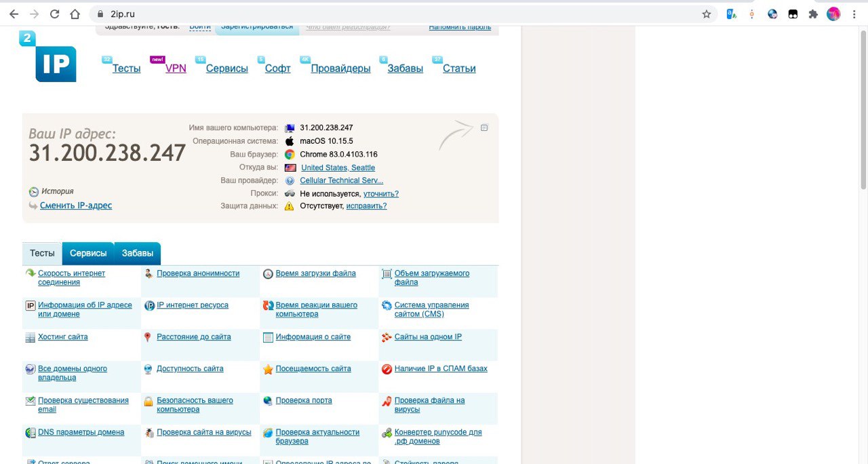Open the Софт top menu
Screen dimensions: 868x464
tap(278, 69)
